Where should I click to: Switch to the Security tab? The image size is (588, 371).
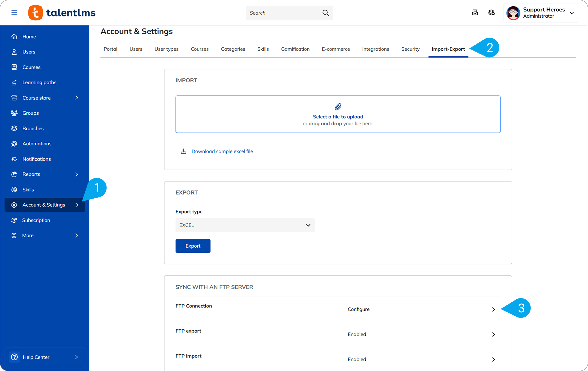pos(410,49)
